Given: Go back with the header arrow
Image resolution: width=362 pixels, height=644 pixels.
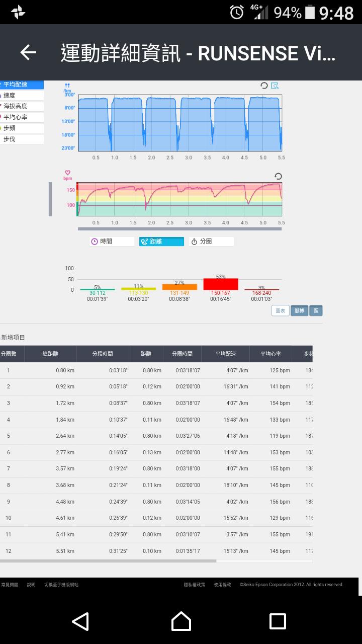Looking at the screenshot, I should (x=28, y=52).
